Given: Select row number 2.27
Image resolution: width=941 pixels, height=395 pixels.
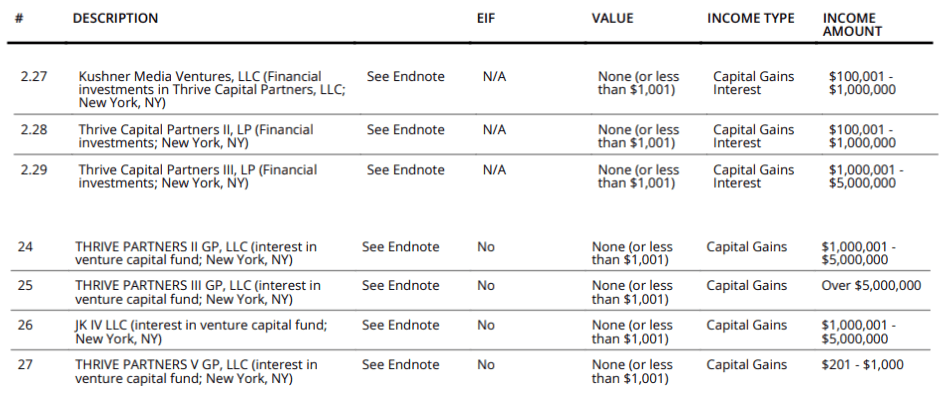Looking at the screenshot, I should (34, 77).
